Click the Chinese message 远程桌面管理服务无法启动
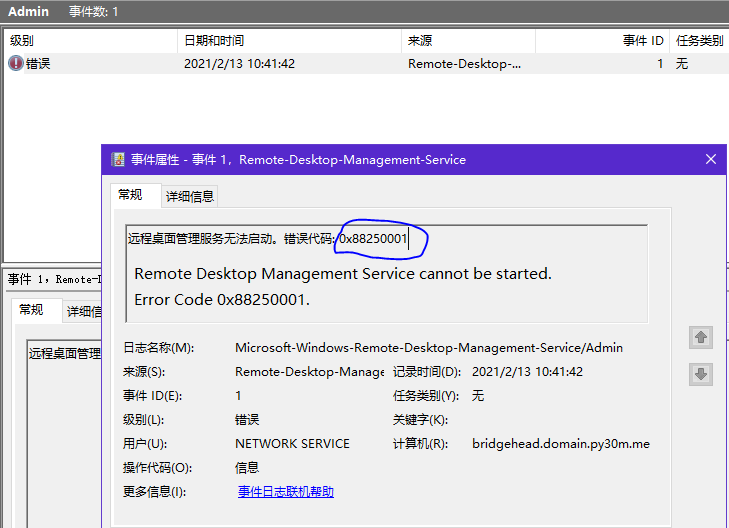This screenshot has height=528, width=729. (x=203, y=239)
